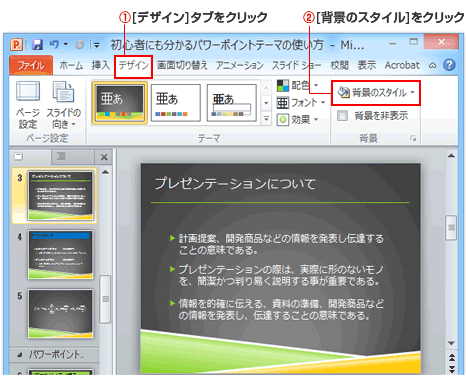The image size is (468, 381).
Task: Open the アニメーション tab
Action: pyautogui.click(x=240, y=65)
